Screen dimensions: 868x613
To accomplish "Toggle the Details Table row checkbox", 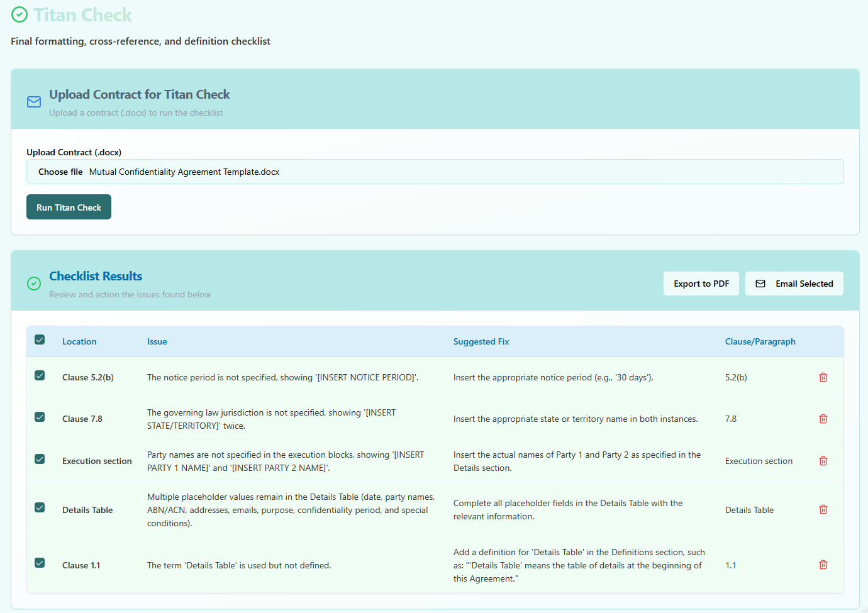I will click(x=40, y=508).
